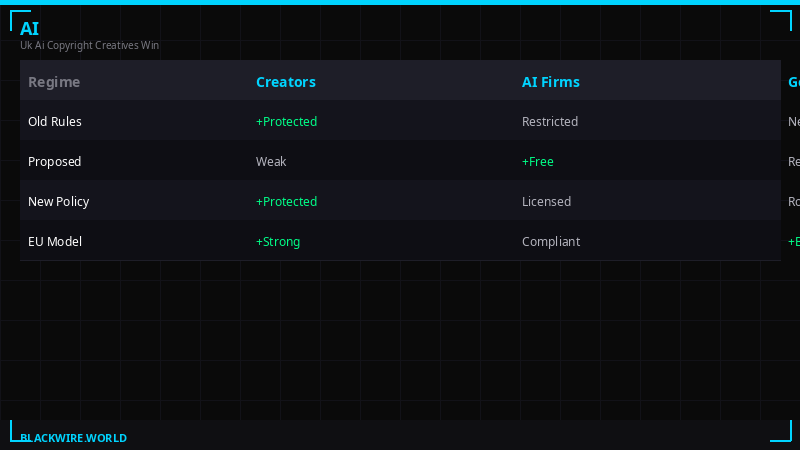This screenshot has width=800, height=450.
Task: Click 'Restricted' in the Old Rules row
Action: 550,121
